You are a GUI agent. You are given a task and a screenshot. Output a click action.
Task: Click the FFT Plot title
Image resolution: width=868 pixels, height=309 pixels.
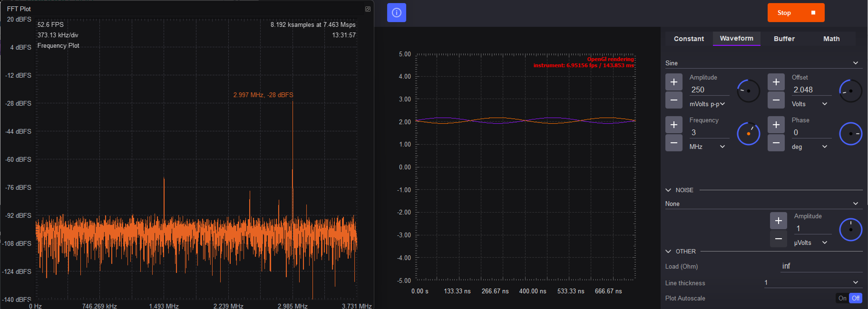pyautogui.click(x=19, y=9)
